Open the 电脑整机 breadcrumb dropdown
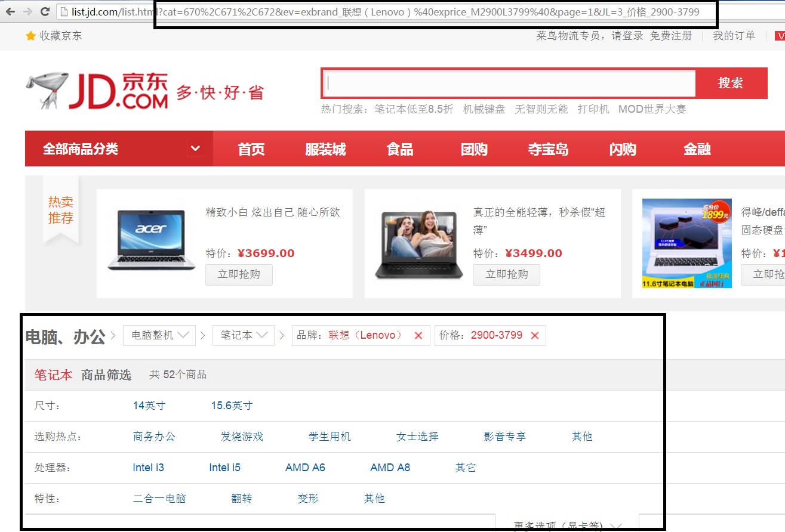Screen dimensions: 785x532 [159, 335]
